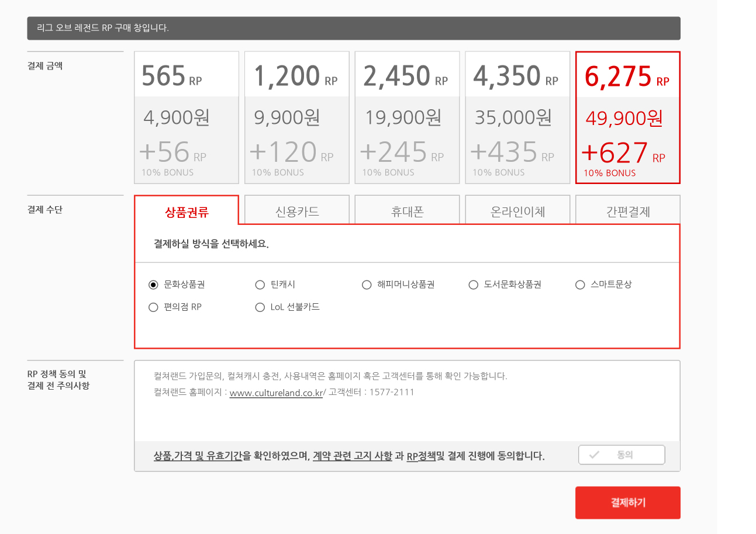756x534 pixels.
Task: Select the 문화상품권 radio option
Action: pos(154,285)
